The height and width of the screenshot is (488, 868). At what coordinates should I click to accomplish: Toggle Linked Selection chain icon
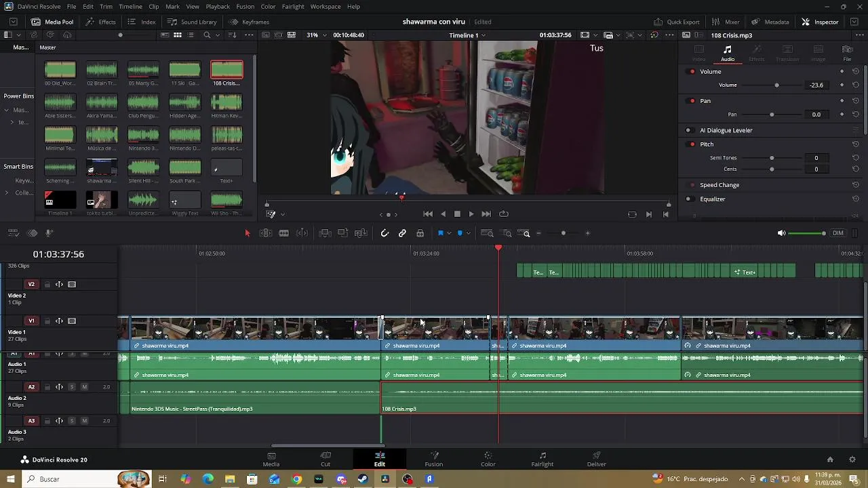[x=402, y=233]
